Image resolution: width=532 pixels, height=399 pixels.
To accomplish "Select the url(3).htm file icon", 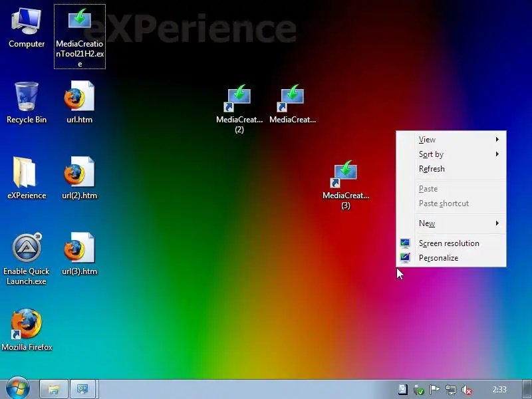I will (x=79, y=254).
